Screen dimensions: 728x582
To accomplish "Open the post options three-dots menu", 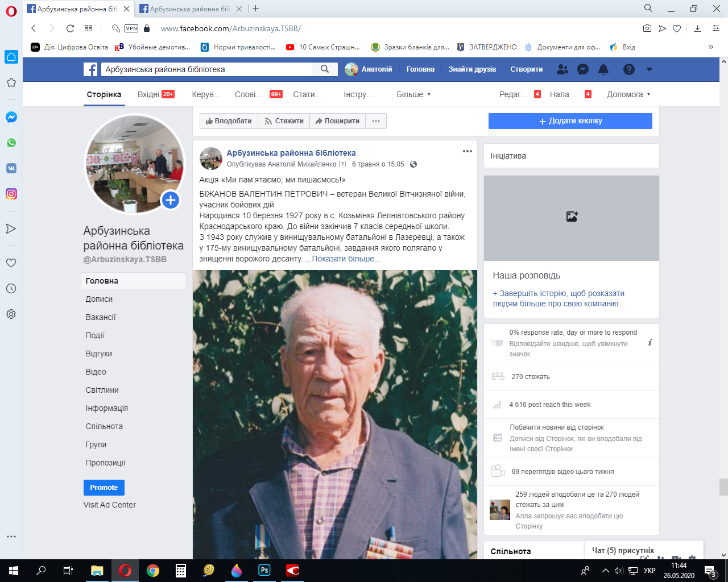I will (468, 151).
